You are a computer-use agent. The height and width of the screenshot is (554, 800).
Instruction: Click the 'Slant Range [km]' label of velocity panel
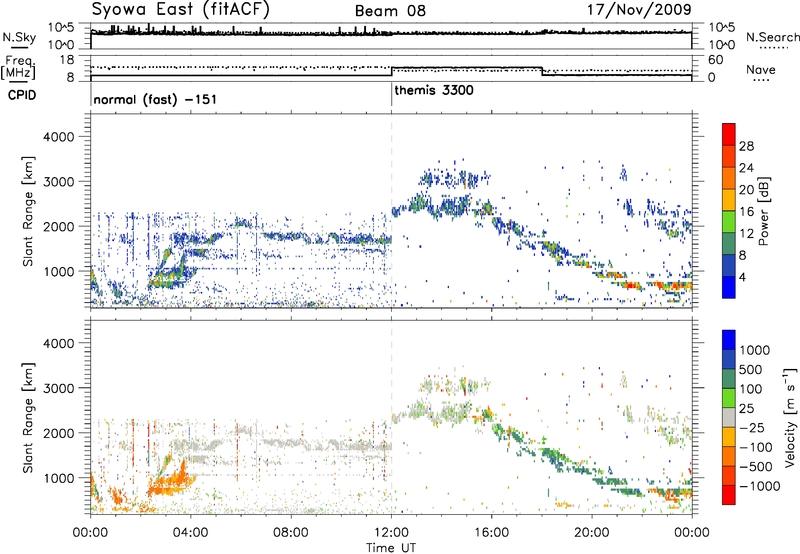[28, 417]
